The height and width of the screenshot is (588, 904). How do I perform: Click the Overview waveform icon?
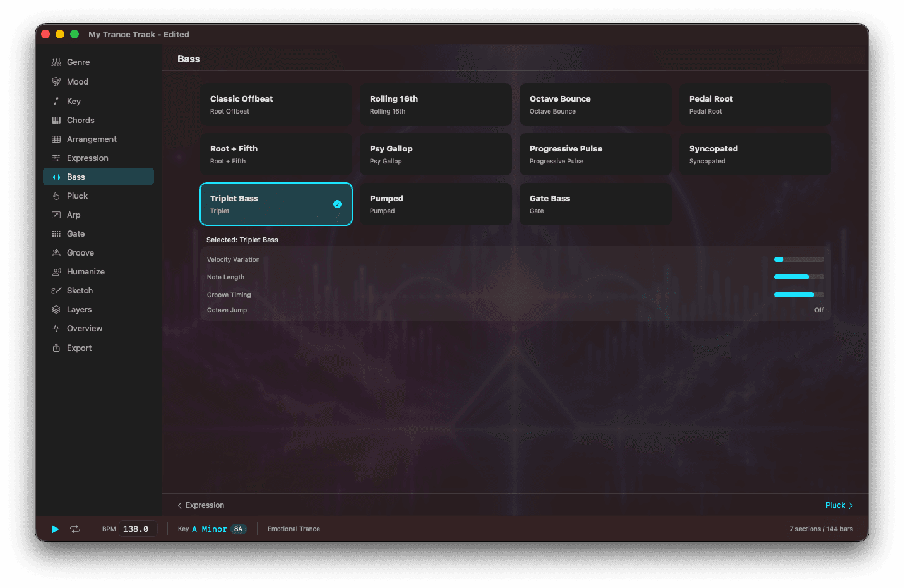[56, 329]
